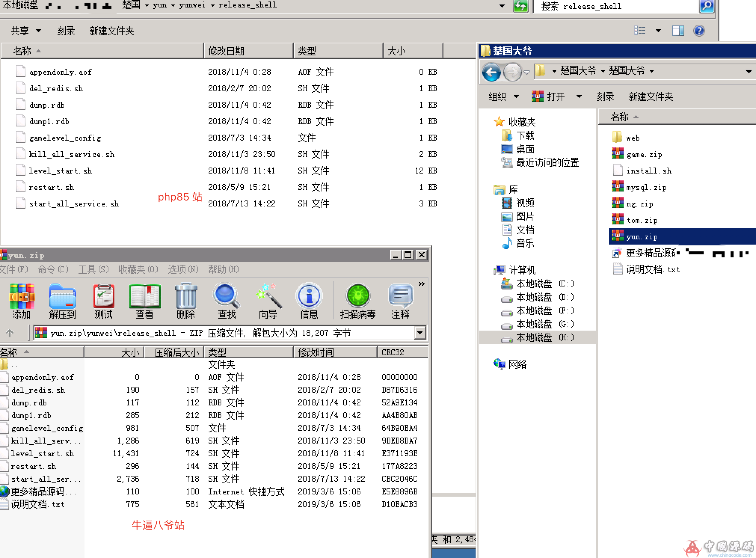Open WinRAR 命令(C) menu

tap(53, 269)
